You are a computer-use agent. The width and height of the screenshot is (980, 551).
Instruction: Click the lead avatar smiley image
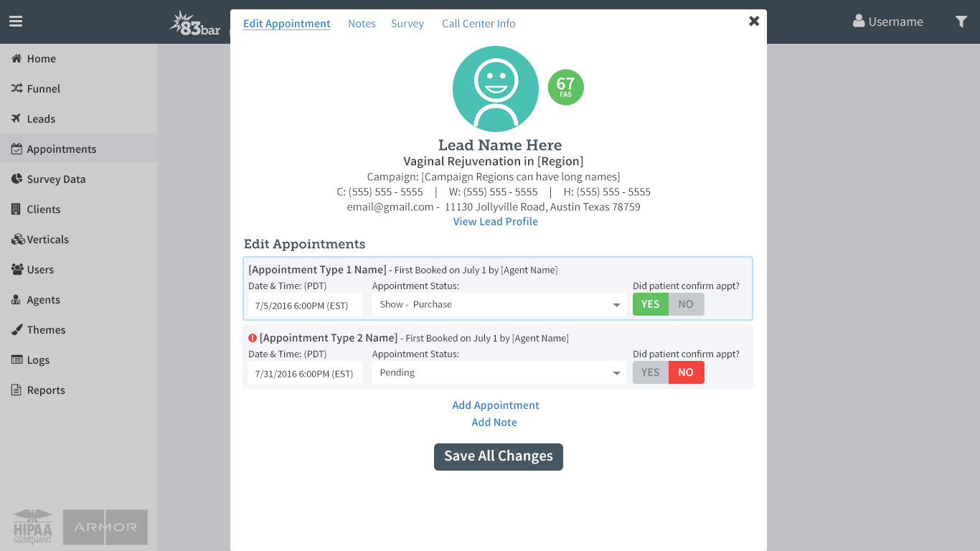(x=496, y=89)
